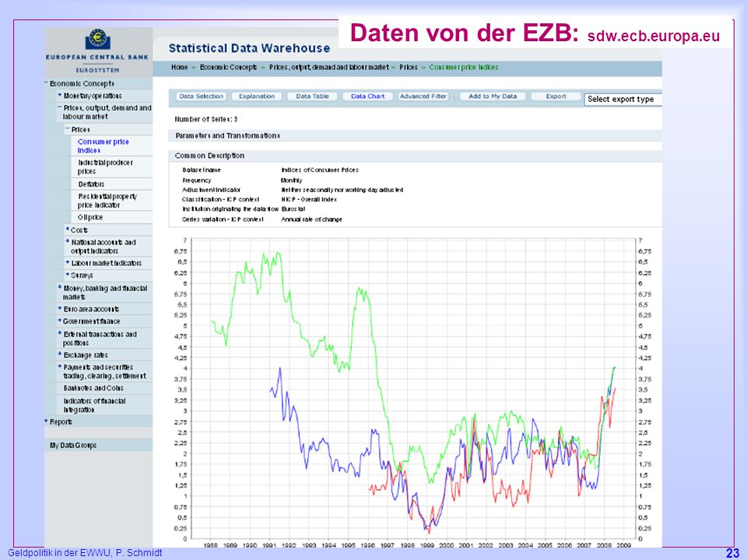Open My Data Groups in sidebar

pos(73,445)
